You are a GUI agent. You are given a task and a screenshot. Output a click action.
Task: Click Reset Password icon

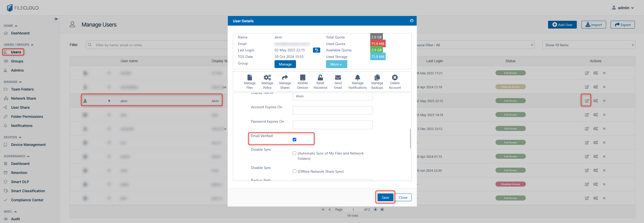click(x=320, y=82)
